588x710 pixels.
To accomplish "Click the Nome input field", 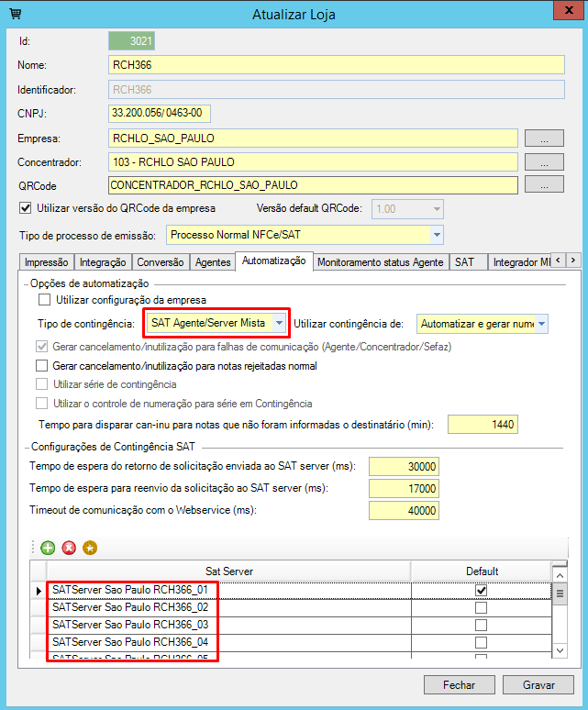I will tap(335, 65).
